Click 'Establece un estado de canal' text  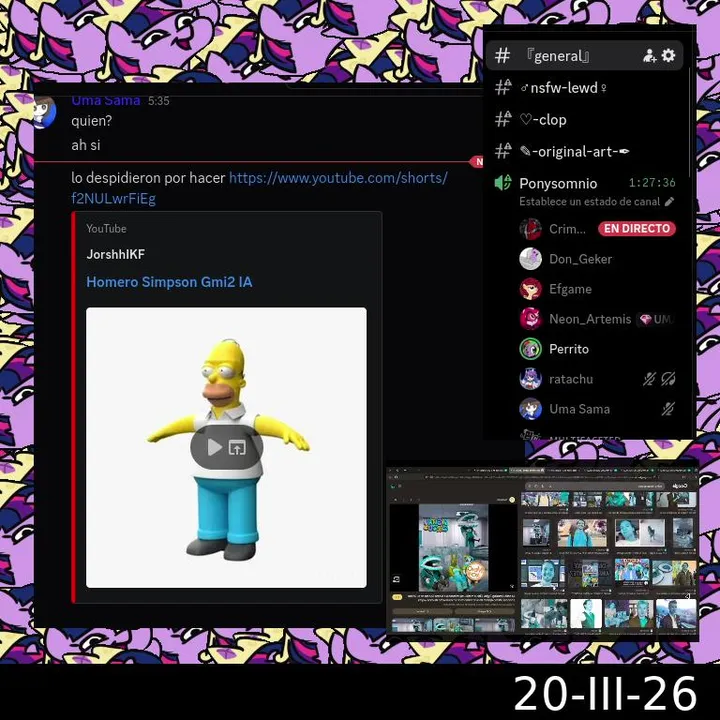(x=589, y=201)
